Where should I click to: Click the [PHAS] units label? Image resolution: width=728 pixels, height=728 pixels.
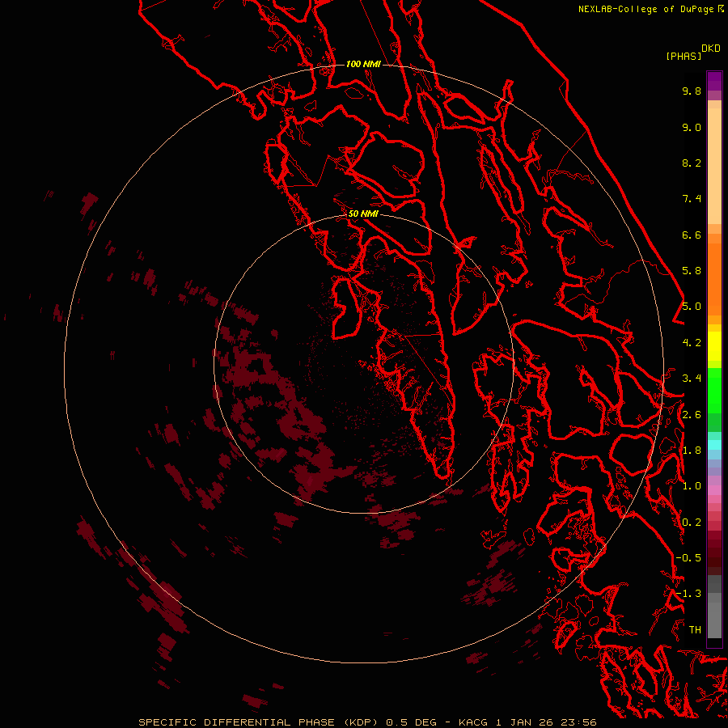coord(684,57)
